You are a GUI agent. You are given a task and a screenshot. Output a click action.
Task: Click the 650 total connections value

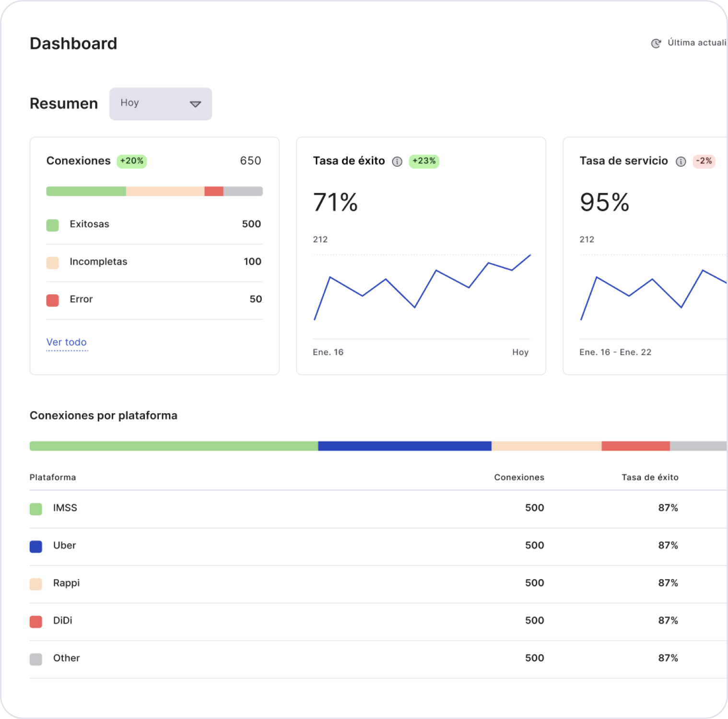[251, 161]
